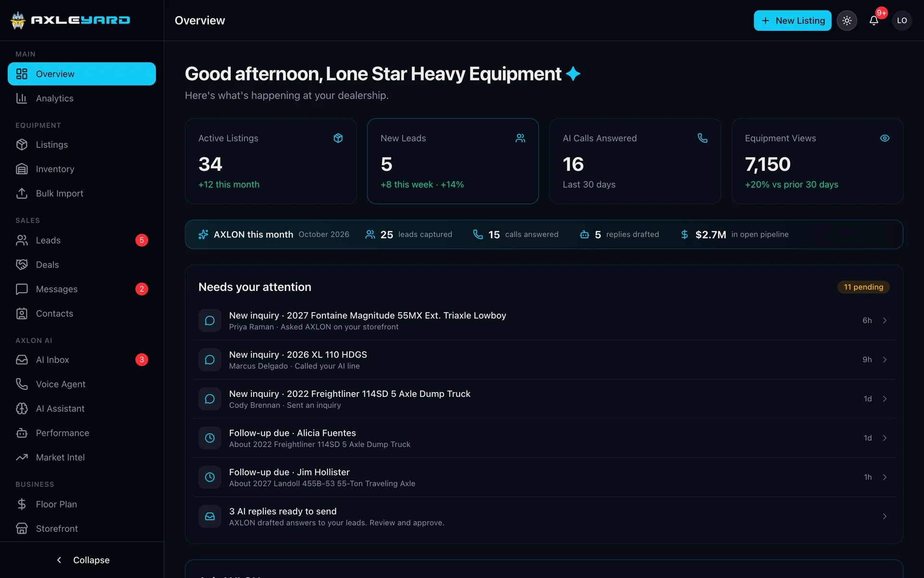Click the Floor Plan dollar icon
924x578 pixels.
[x=22, y=504]
